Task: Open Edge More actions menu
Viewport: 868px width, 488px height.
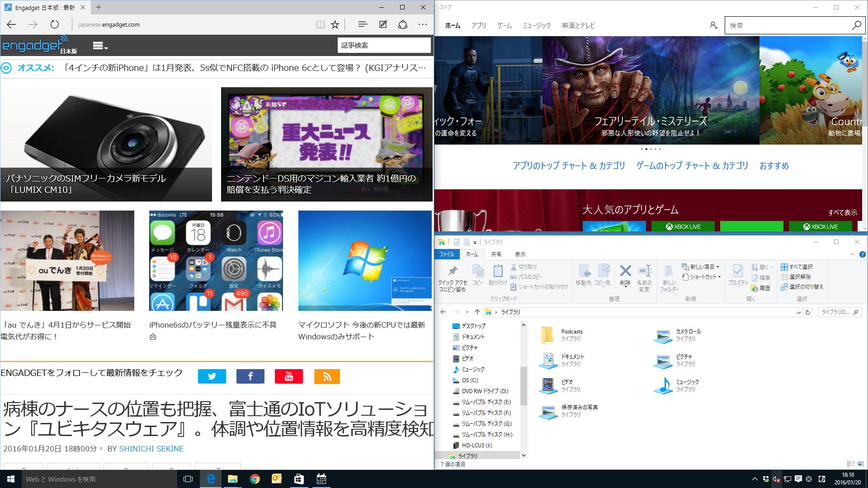Action: (x=423, y=24)
